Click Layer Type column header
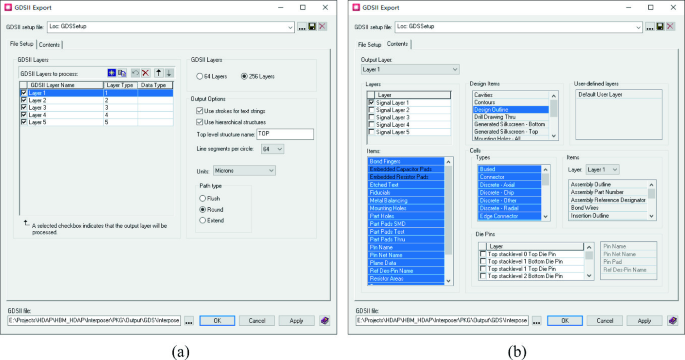The image size is (685, 360). pyautogui.click(x=120, y=85)
